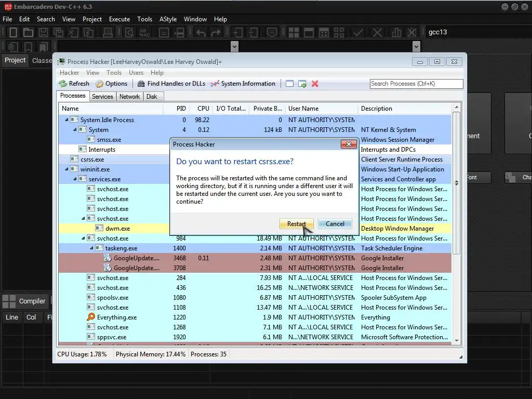Image resolution: width=532 pixels, height=399 pixels.
Task: Click the CPU Usage status bar entry
Action: tap(82, 354)
